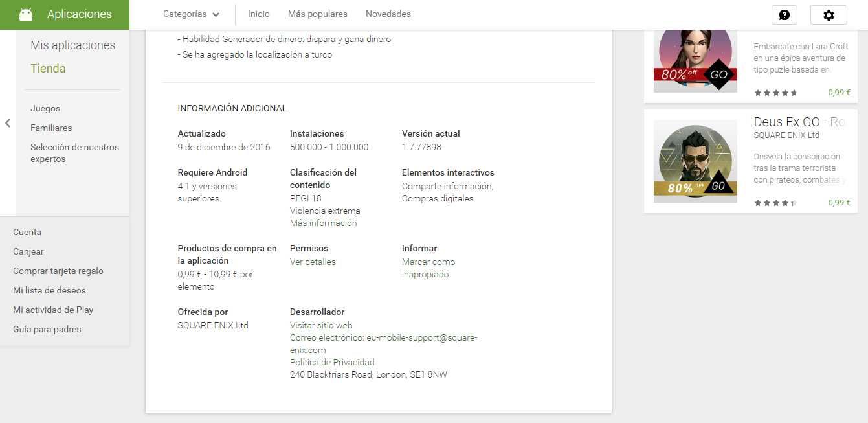This screenshot has width=868, height=423.
Task: Click Visitar sitio web link
Action: pyautogui.click(x=321, y=326)
